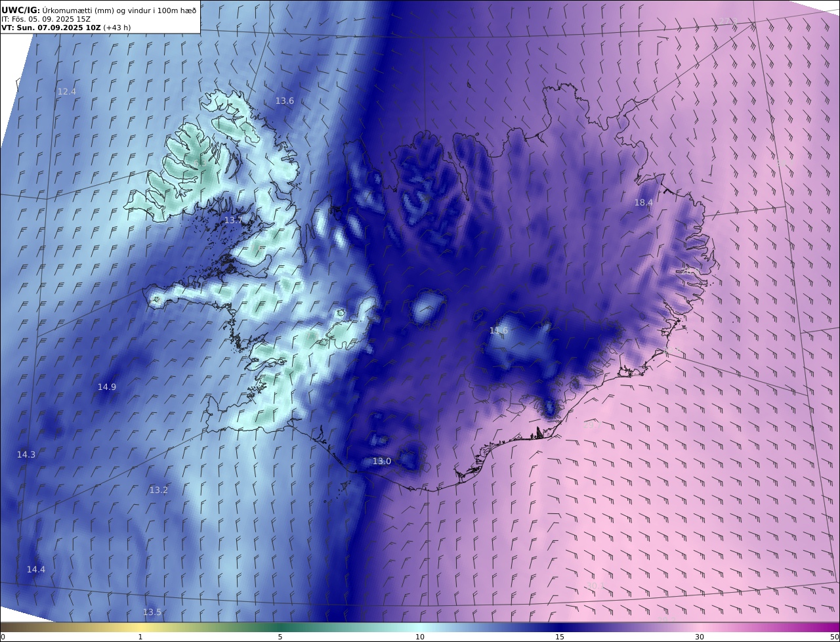Click the 14.4 value label on the map
840x642 pixels.
tap(36, 570)
